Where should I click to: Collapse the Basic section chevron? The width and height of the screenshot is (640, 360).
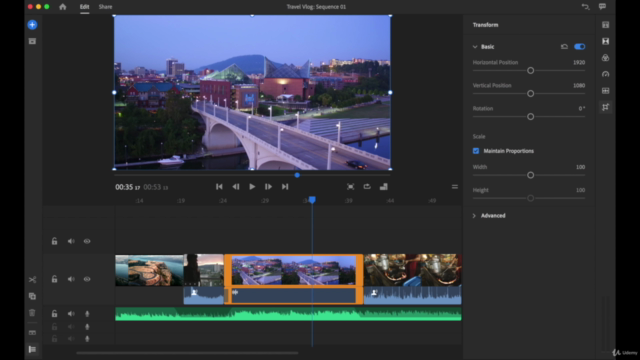coord(475,47)
